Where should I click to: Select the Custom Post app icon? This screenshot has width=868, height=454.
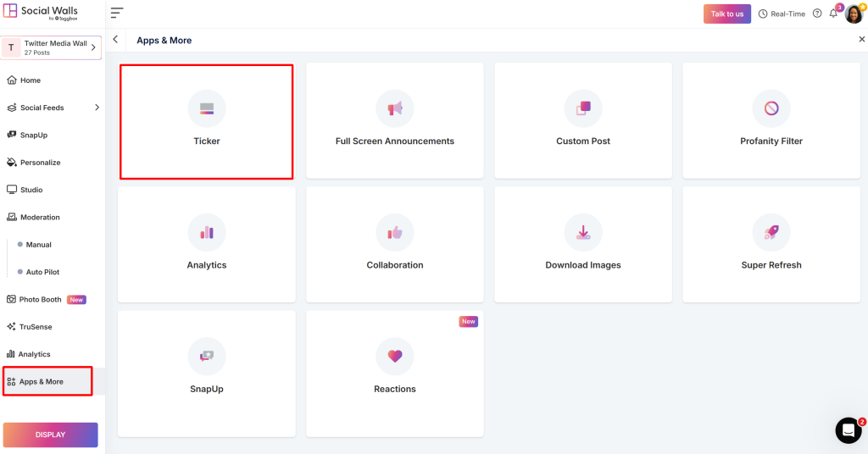click(x=583, y=108)
